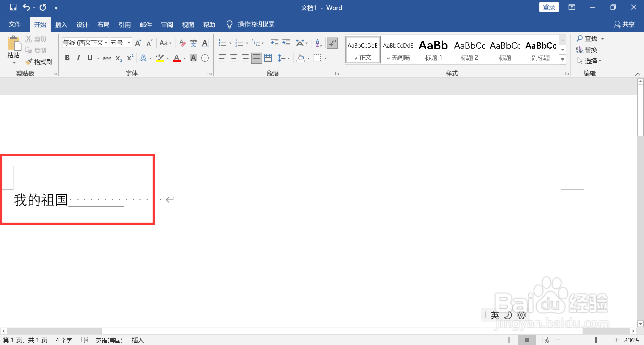The width and height of the screenshot is (644, 345).
Task: Increase font size with the larger A icon
Action: 138,43
